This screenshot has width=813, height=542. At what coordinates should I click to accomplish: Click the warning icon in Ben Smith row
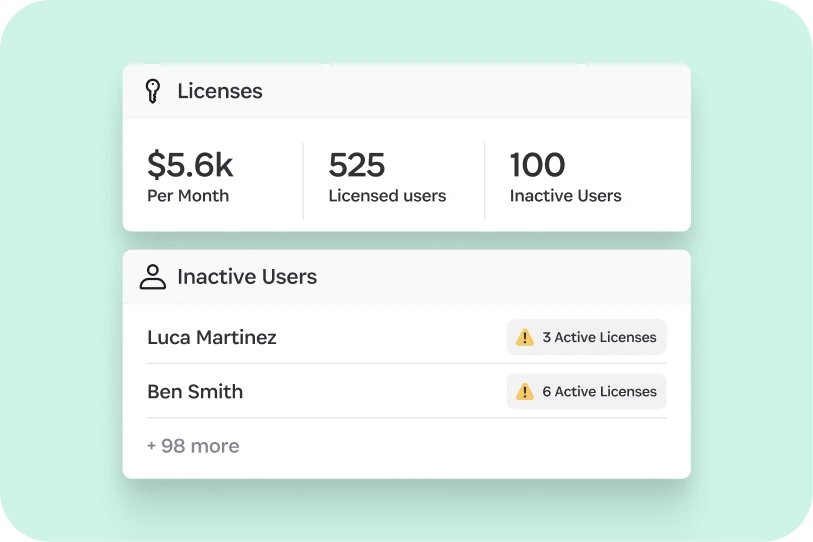click(525, 391)
